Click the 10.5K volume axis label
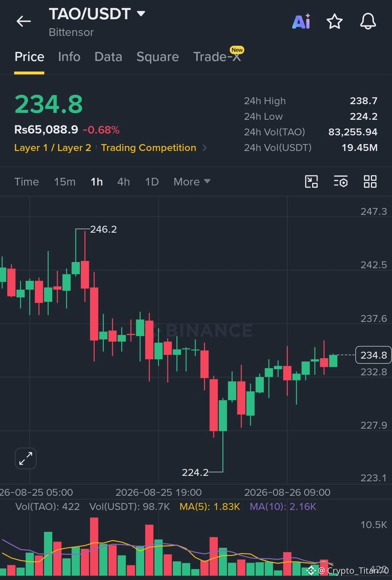This screenshot has height=580, width=392. [x=373, y=525]
